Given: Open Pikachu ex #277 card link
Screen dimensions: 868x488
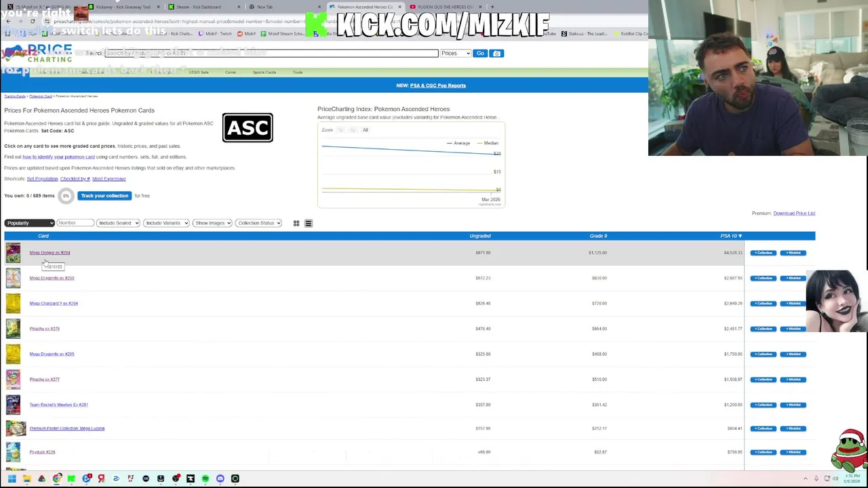Looking at the screenshot, I should tap(44, 380).
